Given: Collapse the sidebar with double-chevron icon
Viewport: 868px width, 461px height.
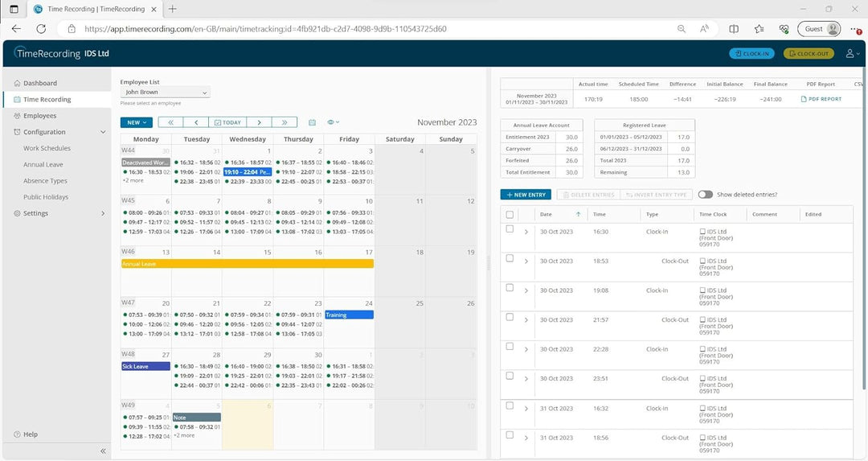Looking at the screenshot, I should (x=103, y=451).
